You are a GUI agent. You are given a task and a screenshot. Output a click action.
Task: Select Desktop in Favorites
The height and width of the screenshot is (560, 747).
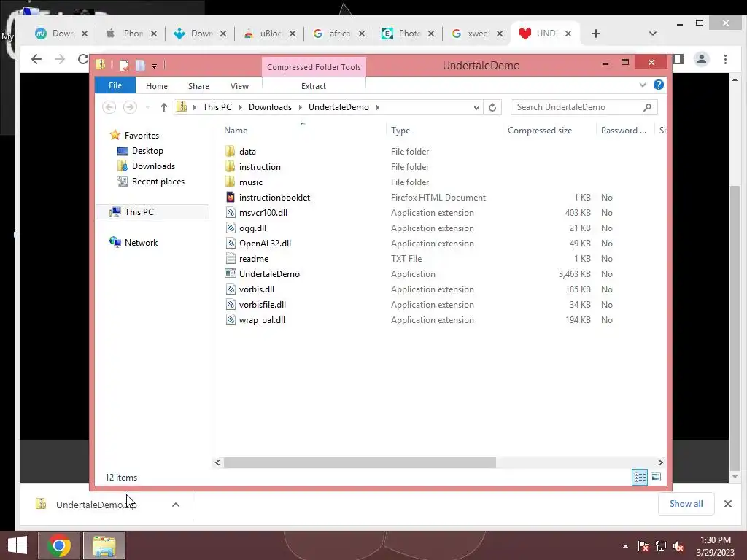147,151
